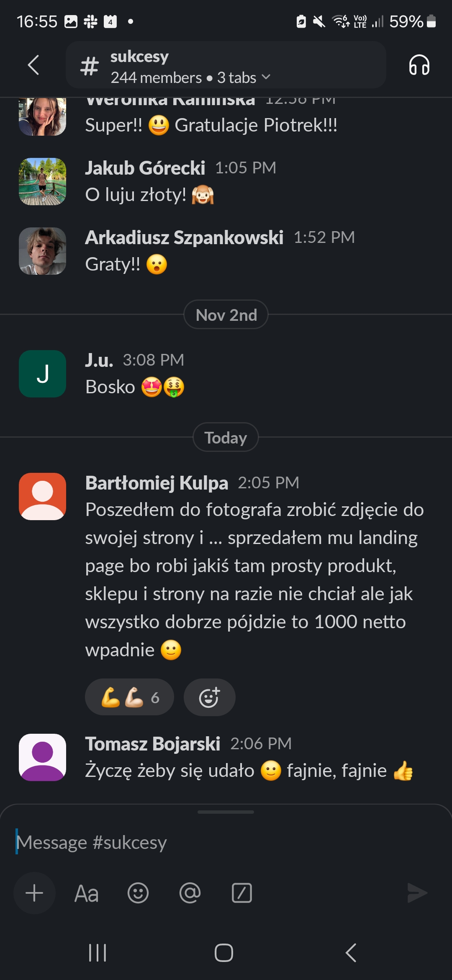Insert a mention with @ icon
The height and width of the screenshot is (980, 452).
coord(190,893)
